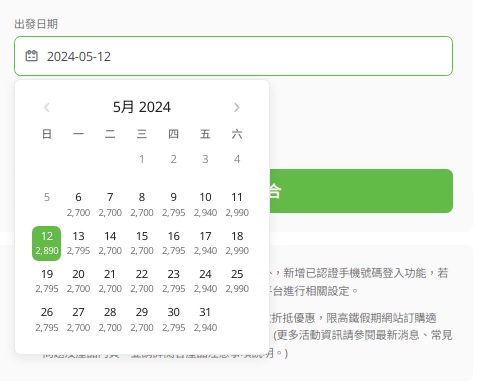
Task: Pick May 26 date cell
Action: click(x=47, y=319)
